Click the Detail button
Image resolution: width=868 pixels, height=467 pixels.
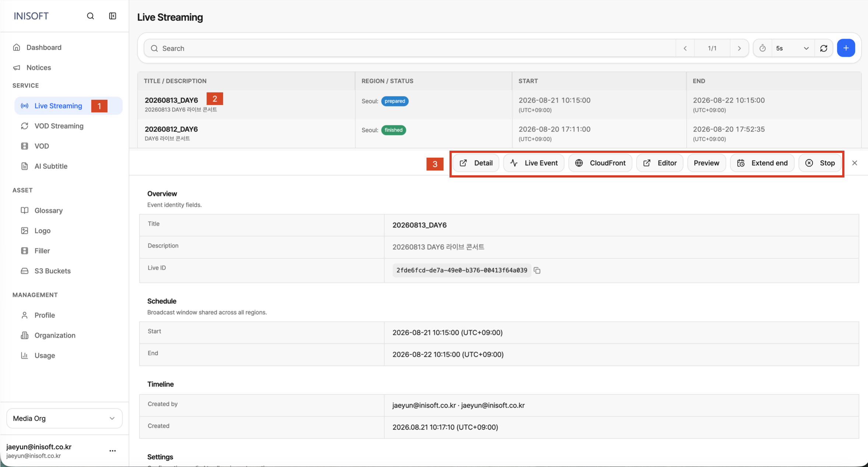click(x=476, y=163)
